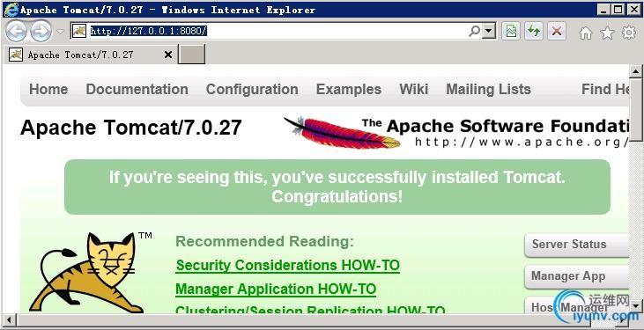Click the address bar search magnifier

(474, 31)
